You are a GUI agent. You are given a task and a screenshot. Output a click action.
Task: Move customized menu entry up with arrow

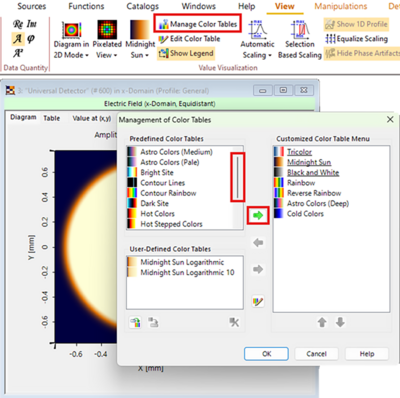322,322
